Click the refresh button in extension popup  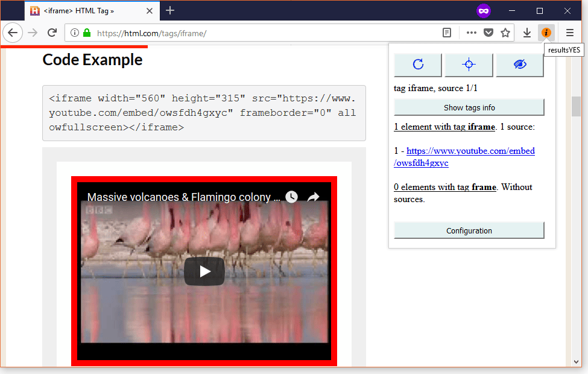point(418,65)
